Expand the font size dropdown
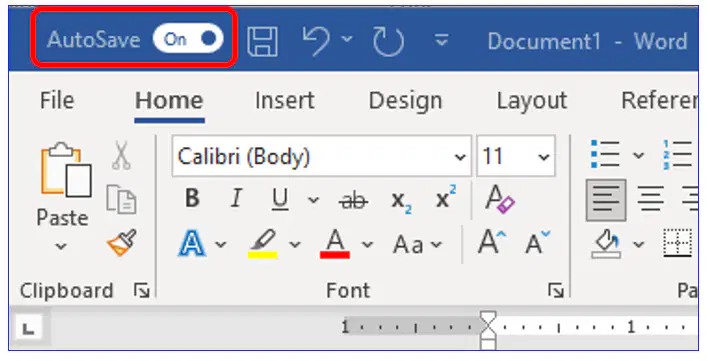The width and height of the screenshot is (707, 361). tap(544, 157)
